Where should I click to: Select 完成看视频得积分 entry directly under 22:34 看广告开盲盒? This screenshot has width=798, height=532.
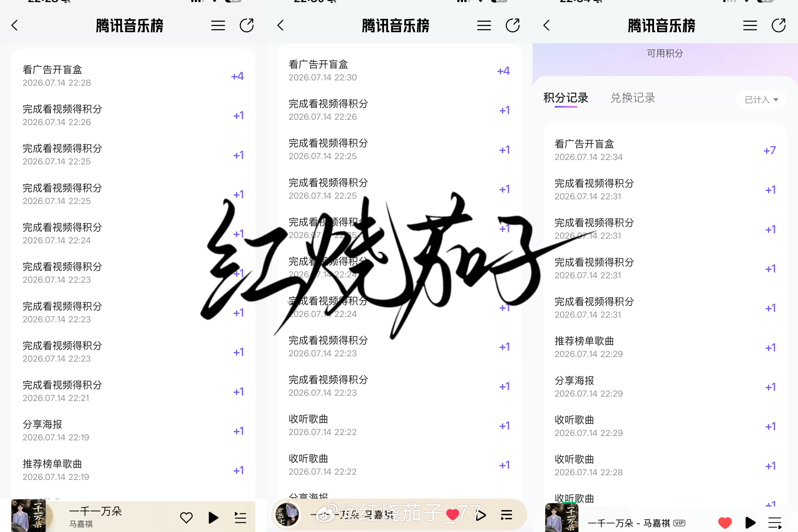point(665,190)
